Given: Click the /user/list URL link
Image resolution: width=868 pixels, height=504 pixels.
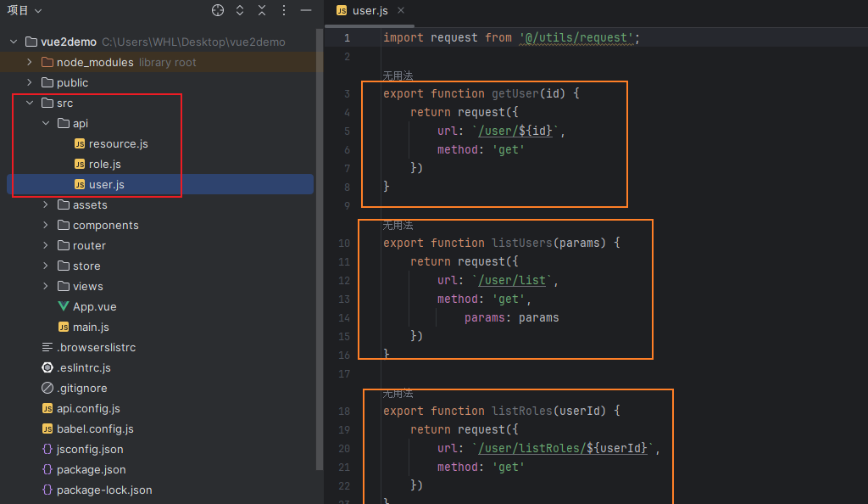Looking at the screenshot, I should coord(512,281).
